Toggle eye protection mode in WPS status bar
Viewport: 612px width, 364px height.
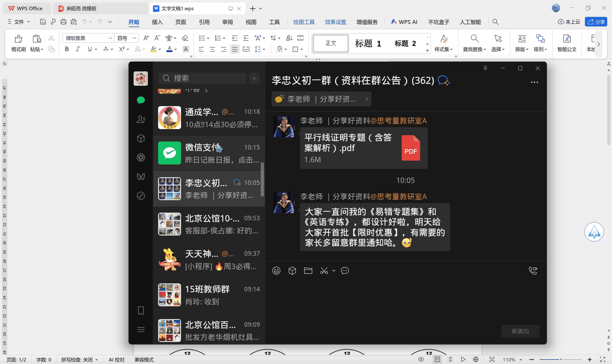pos(421,360)
